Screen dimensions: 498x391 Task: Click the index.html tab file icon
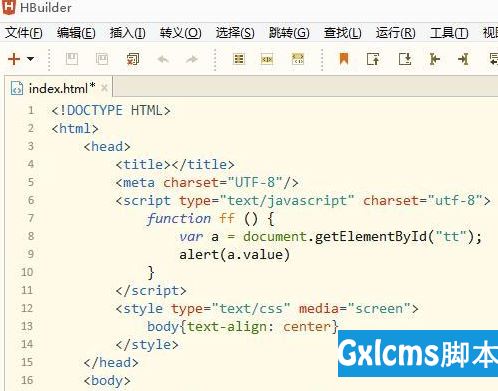(x=17, y=88)
